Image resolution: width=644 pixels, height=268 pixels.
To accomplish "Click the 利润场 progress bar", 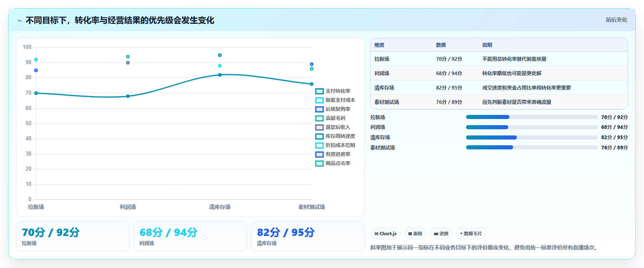I will (532, 127).
